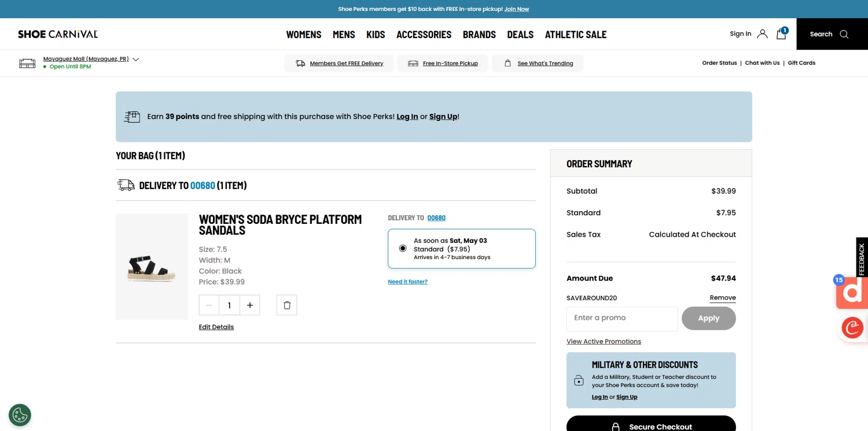
Task: Click the Secure Checkout button
Action: [x=651, y=424]
